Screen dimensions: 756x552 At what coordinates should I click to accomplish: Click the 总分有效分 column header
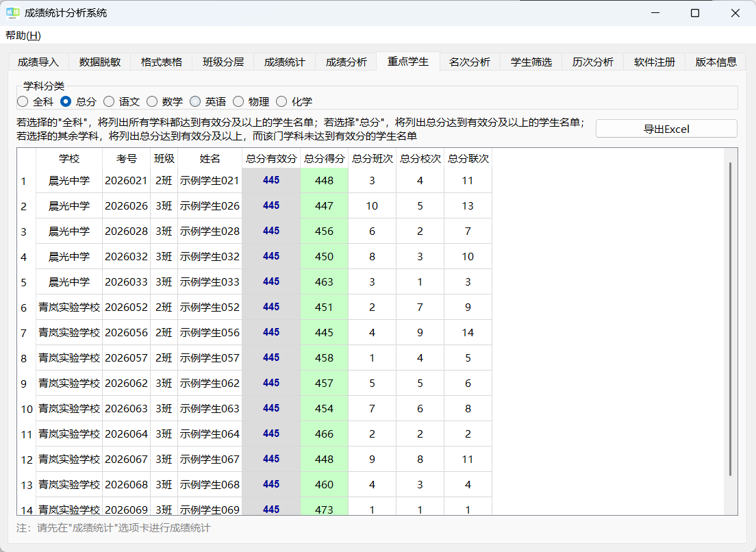coord(271,159)
